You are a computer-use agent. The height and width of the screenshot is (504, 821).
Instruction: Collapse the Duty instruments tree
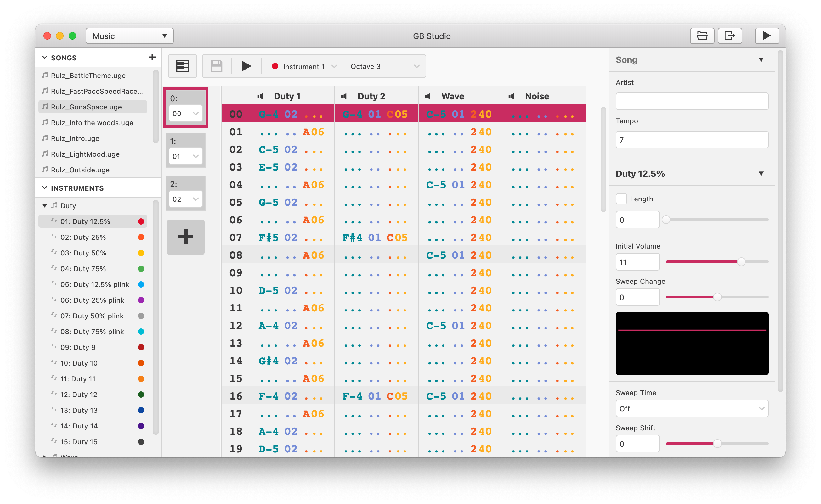(45, 206)
